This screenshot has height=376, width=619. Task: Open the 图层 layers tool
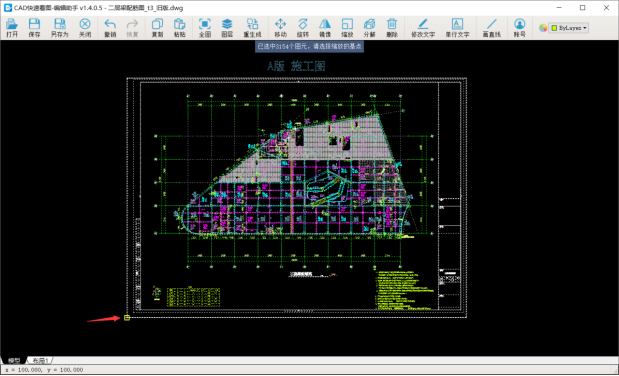[227, 28]
